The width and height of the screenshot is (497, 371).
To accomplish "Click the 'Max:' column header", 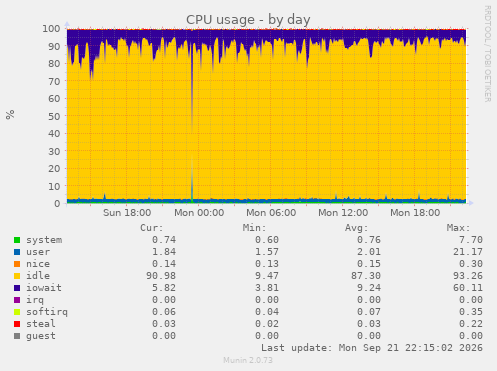I will (458, 228).
